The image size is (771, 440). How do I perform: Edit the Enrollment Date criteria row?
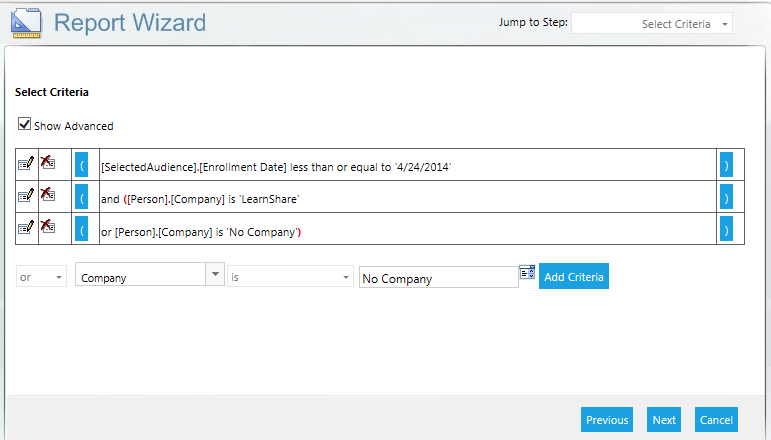(26, 164)
